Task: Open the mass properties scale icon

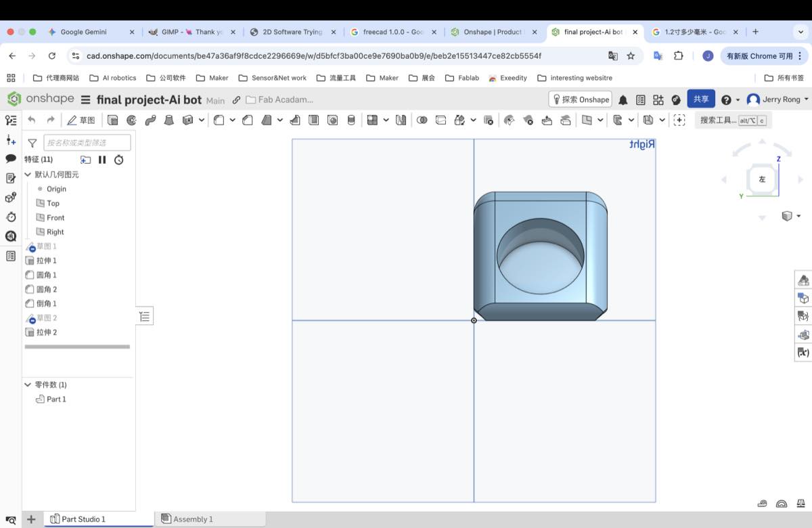Action: [800, 504]
